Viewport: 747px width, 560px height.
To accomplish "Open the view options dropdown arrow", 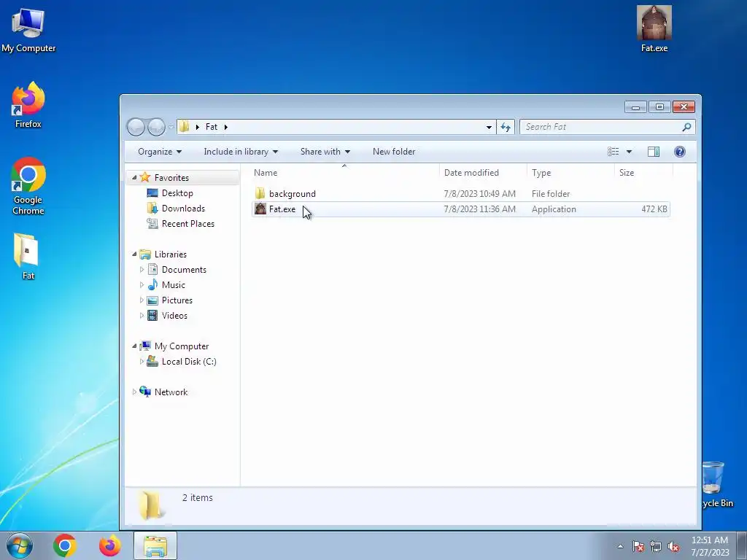I will tap(629, 152).
